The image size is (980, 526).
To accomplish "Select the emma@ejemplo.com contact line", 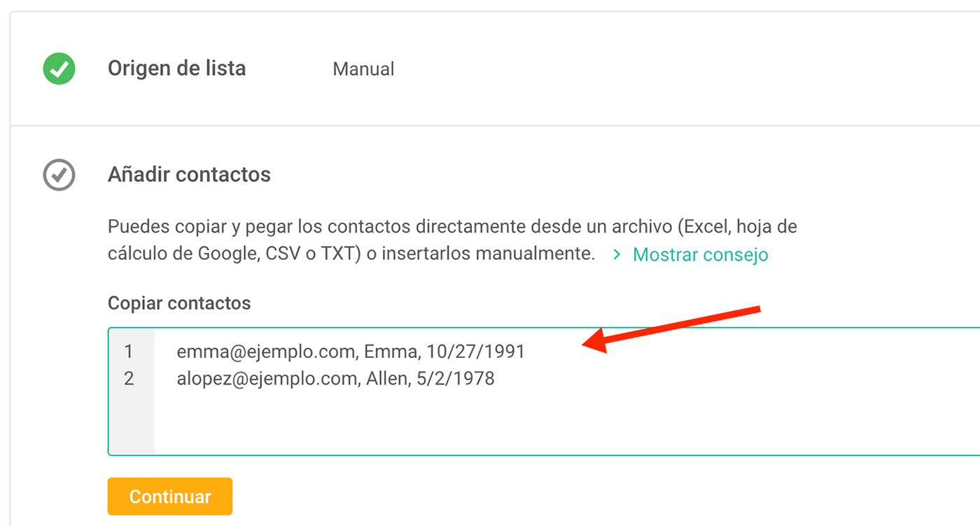I will pyautogui.click(x=351, y=351).
